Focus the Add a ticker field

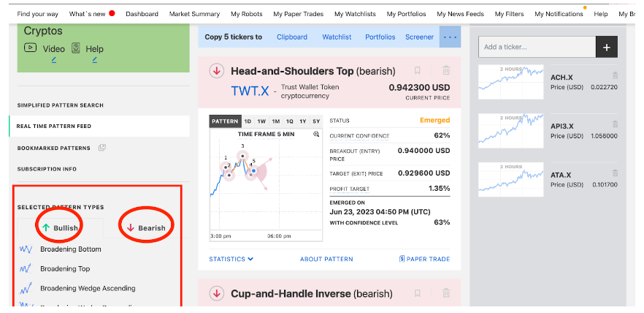click(537, 47)
